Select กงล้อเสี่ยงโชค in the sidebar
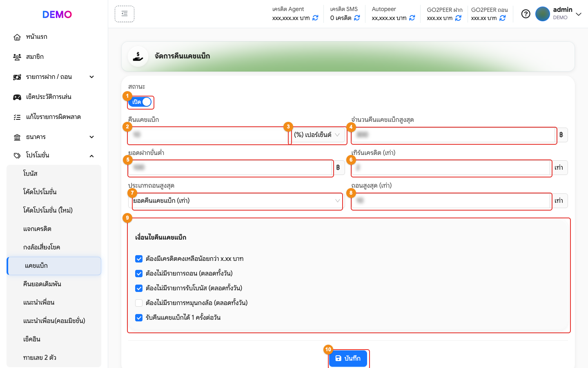The image size is (588, 368). pos(54,247)
